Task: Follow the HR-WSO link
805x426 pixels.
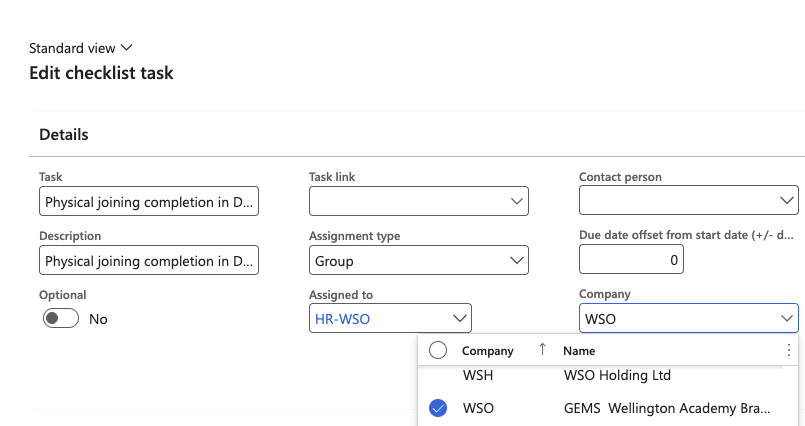Action: 342,319
